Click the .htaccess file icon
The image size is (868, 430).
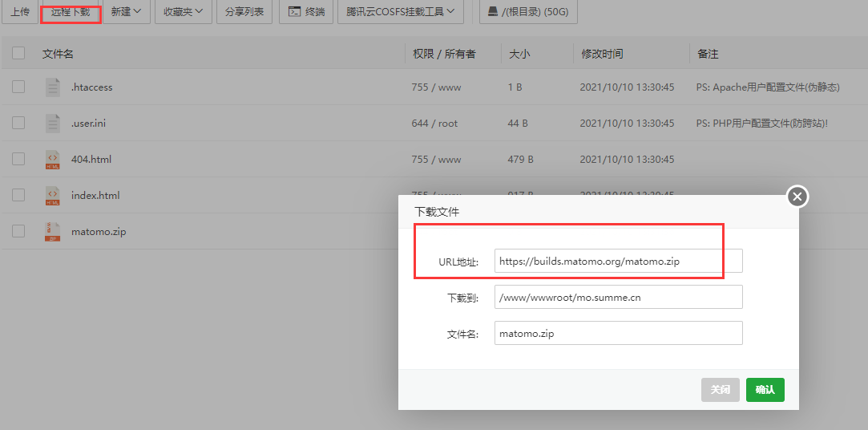[x=53, y=87]
